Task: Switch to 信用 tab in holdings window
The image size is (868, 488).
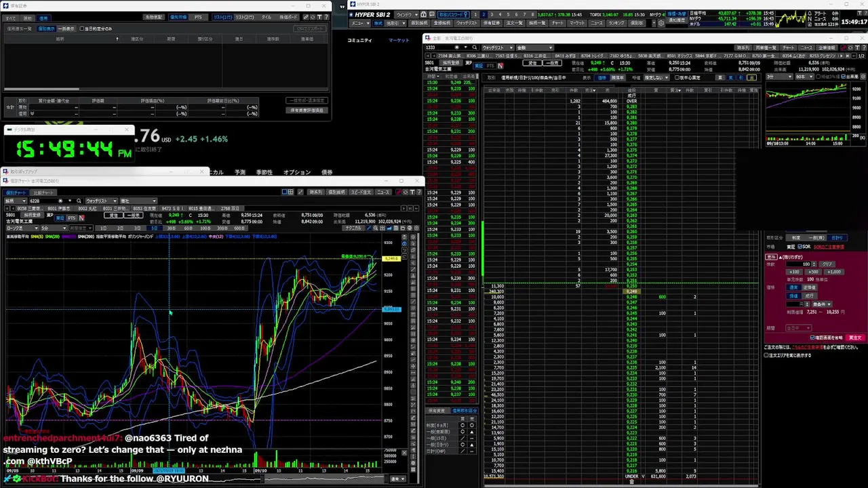Action: pos(43,18)
